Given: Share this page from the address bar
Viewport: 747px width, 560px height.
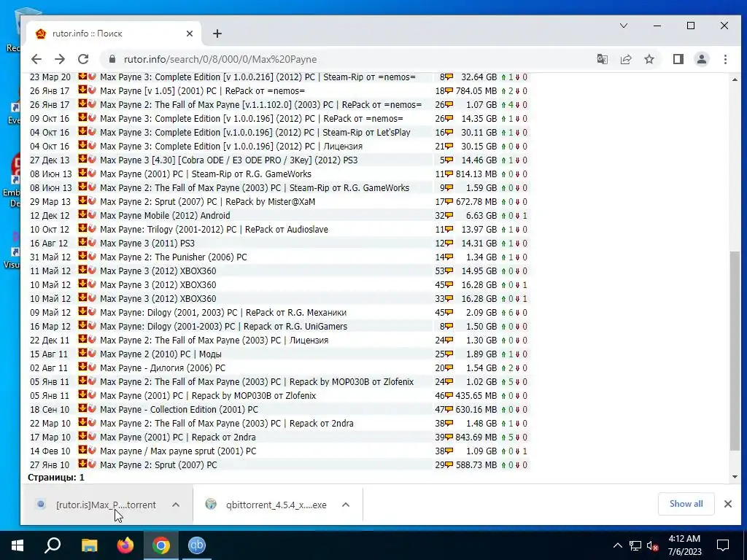Looking at the screenshot, I should [625, 59].
